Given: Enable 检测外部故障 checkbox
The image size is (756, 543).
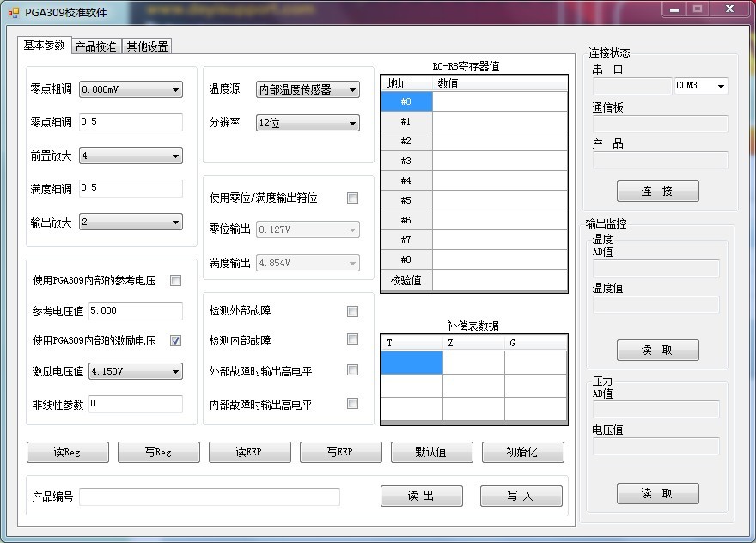Looking at the screenshot, I should tap(352, 311).
